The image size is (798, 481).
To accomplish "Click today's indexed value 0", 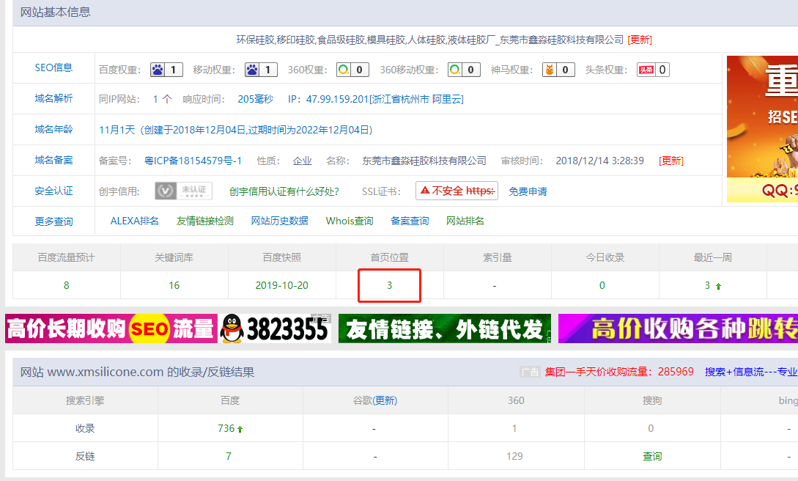I will (x=602, y=286).
